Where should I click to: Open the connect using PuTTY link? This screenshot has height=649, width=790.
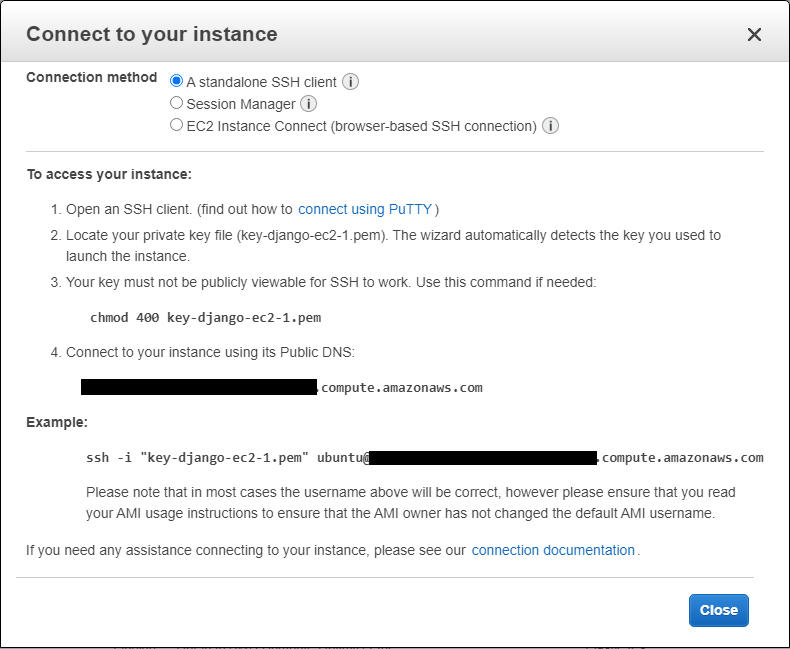(x=365, y=209)
